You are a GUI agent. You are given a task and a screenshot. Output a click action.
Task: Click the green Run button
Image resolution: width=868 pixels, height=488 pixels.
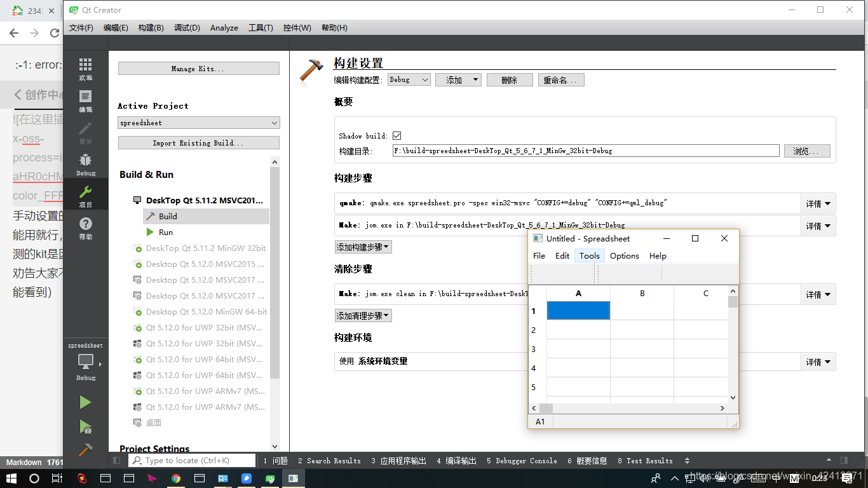point(85,402)
